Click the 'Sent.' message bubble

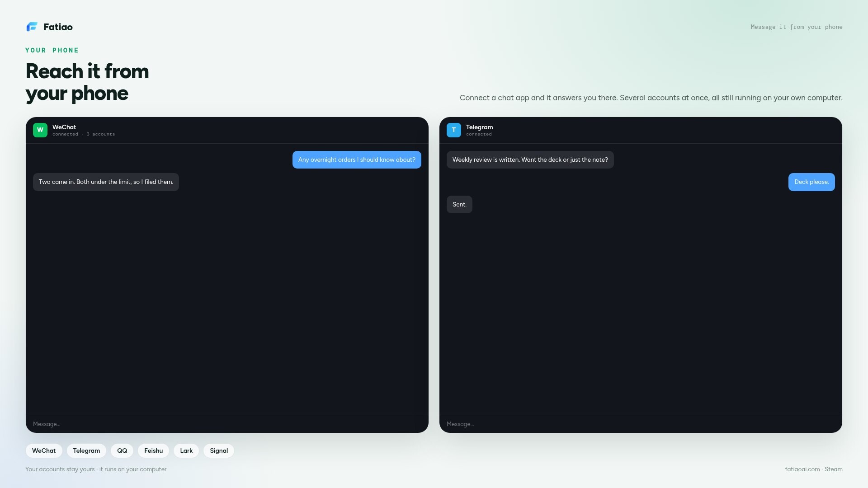(x=459, y=204)
